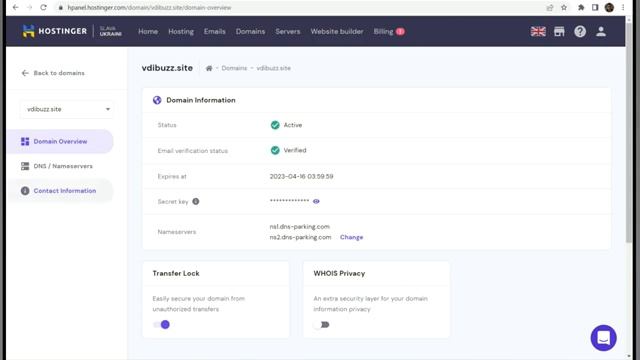Open the Home menu item
The width and height of the screenshot is (640, 360).
[x=148, y=31]
